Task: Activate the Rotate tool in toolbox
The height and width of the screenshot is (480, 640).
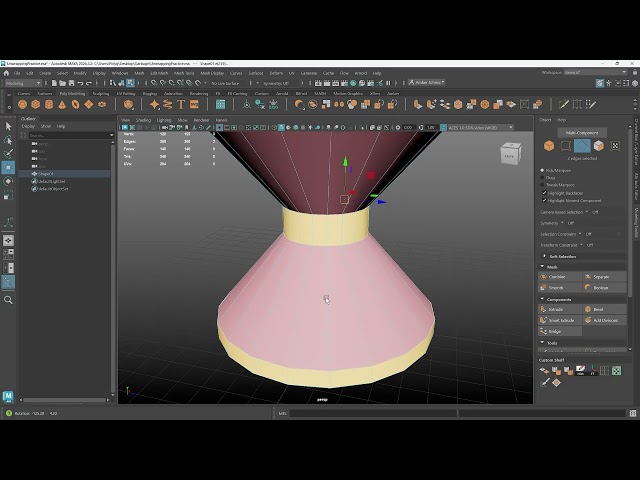Action: (8, 181)
